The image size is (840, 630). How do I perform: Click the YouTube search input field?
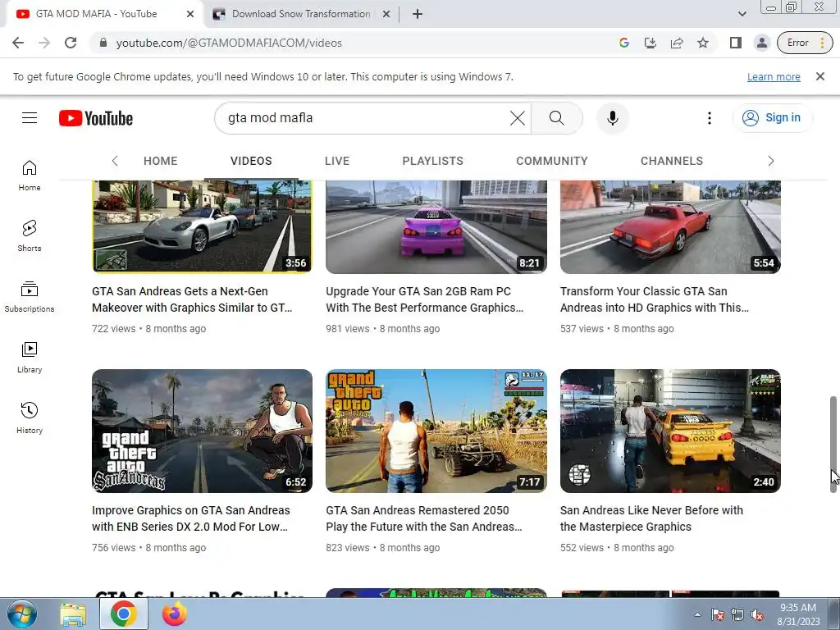click(x=364, y=118)
